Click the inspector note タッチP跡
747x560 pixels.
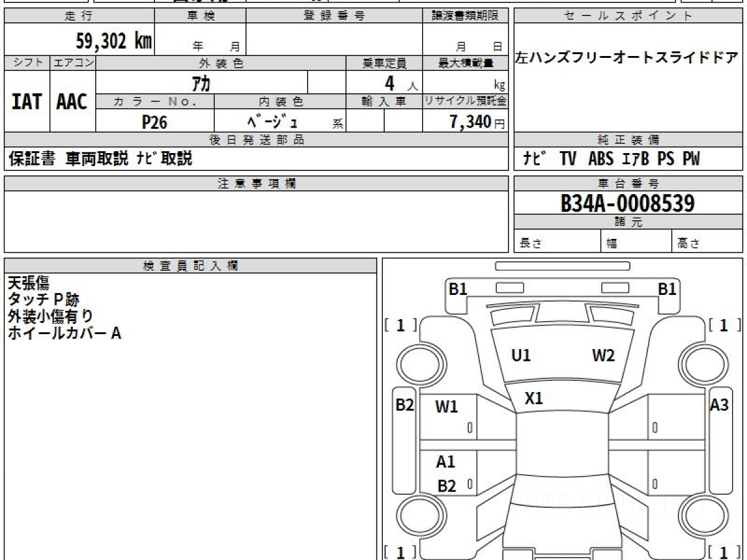pos(43,300)
